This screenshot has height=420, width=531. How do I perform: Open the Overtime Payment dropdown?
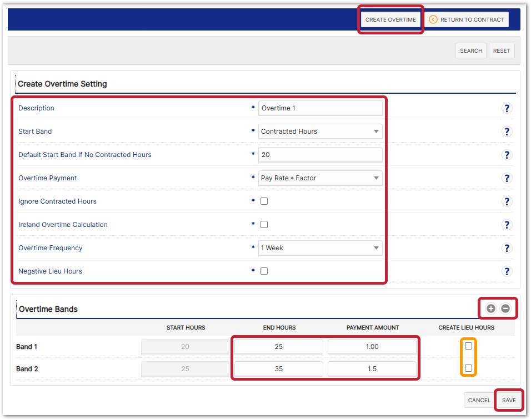tap(320, 178)
